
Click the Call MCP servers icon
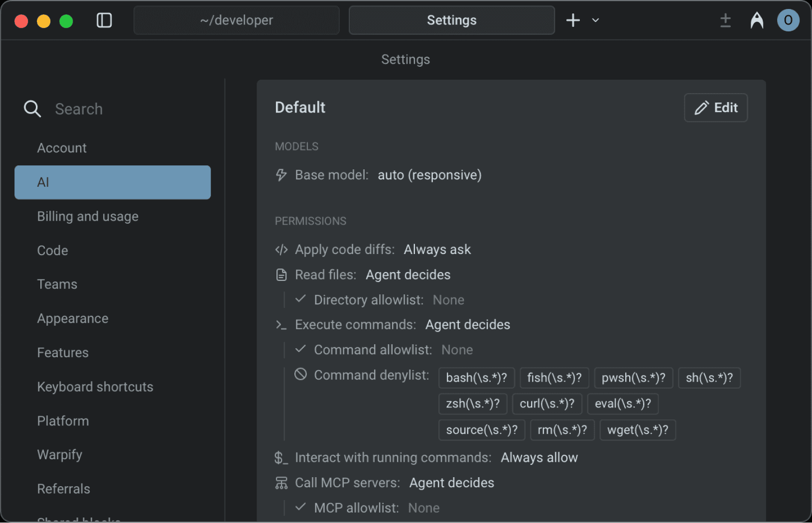[281, 483]
